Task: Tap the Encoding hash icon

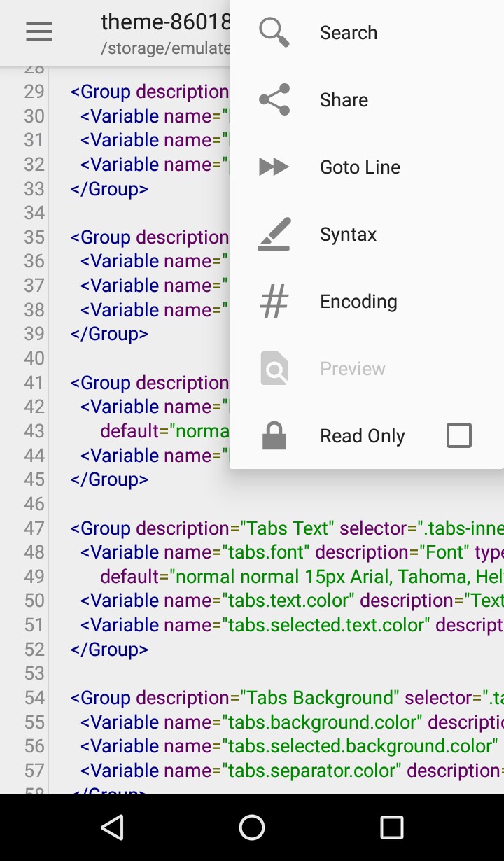Action: coord(274,302)
